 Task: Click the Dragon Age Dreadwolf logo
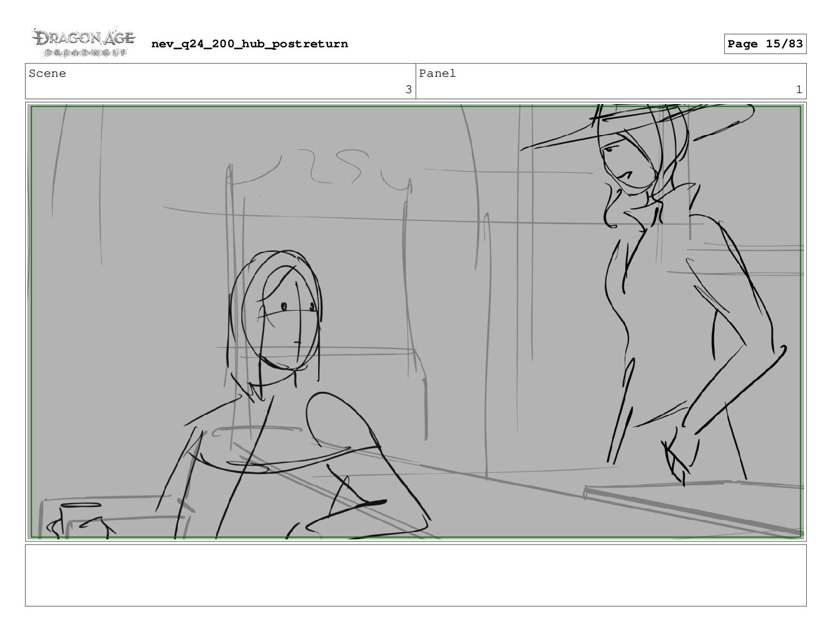84,43
